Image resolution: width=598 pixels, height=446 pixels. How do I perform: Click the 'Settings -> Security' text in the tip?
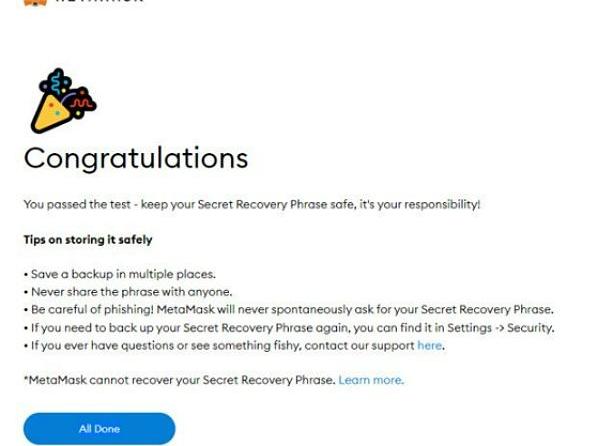500,328
